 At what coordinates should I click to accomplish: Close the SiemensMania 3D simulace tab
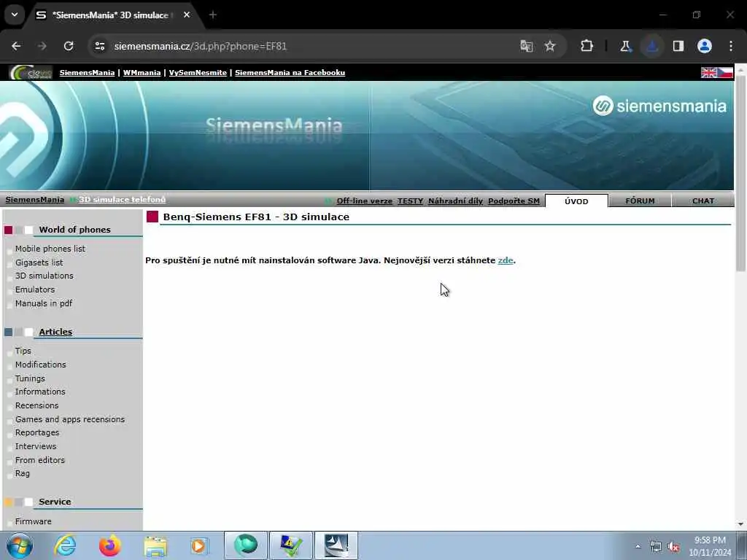(187, 15)
